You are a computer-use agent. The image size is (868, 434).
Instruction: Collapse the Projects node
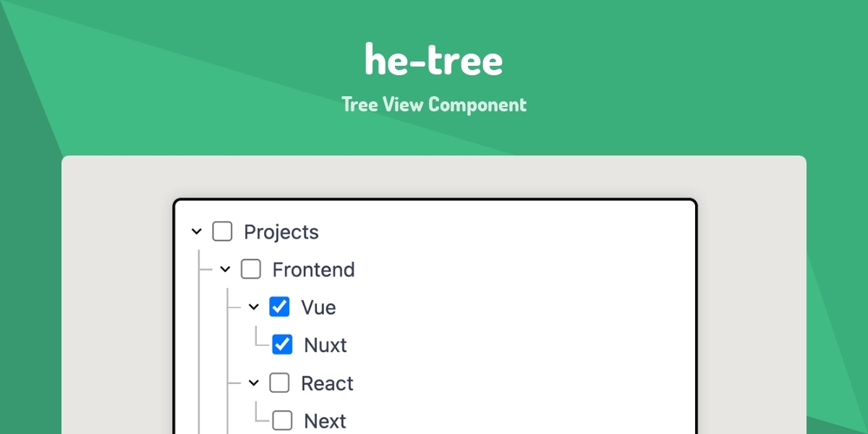pos(196,231)
